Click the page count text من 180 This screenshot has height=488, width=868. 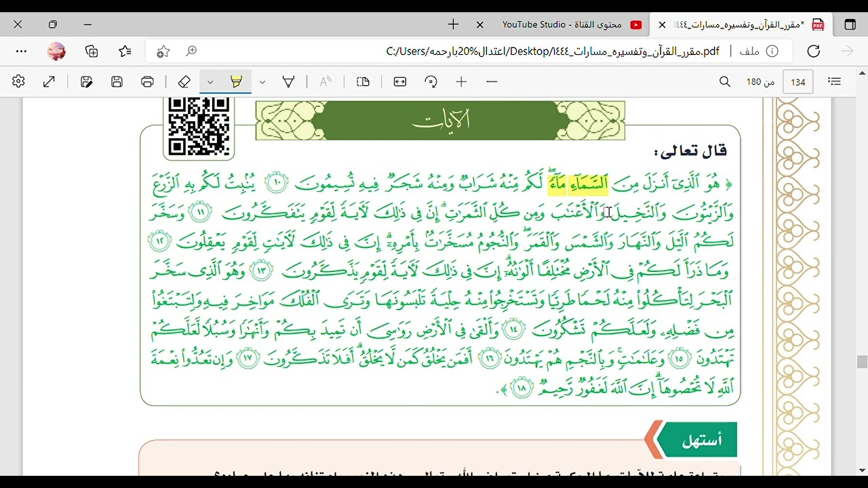tap(760, 82)
